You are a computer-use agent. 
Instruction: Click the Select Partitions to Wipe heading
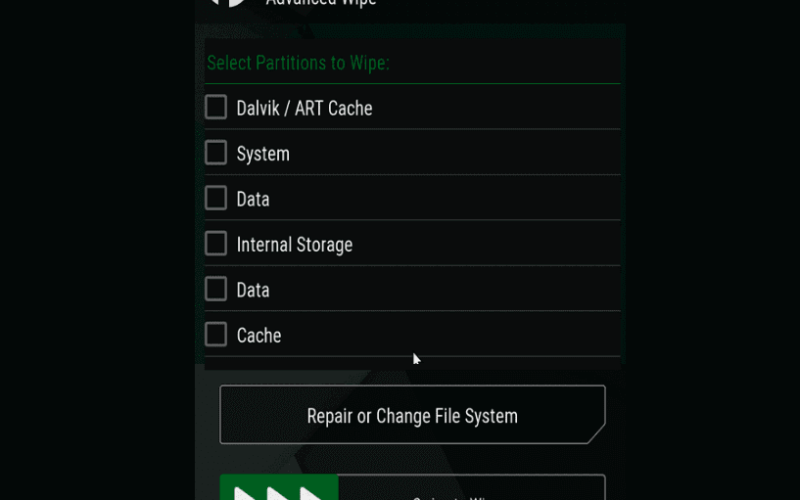(x=298, y=63)
